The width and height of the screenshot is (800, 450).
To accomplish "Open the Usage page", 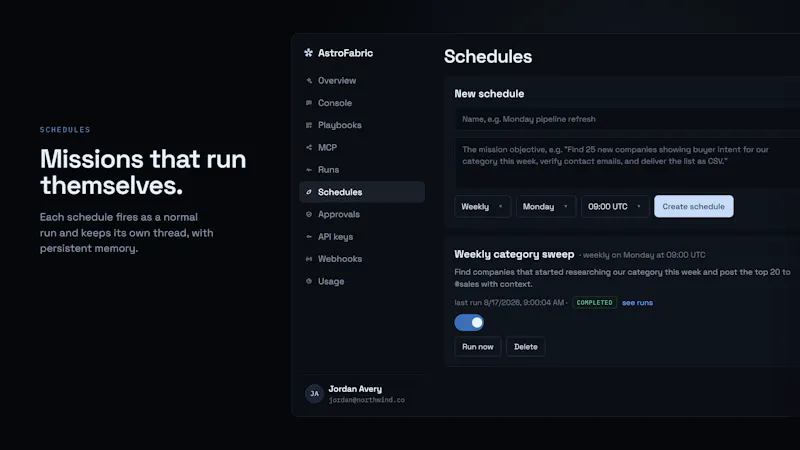I will tap(362, 281).
